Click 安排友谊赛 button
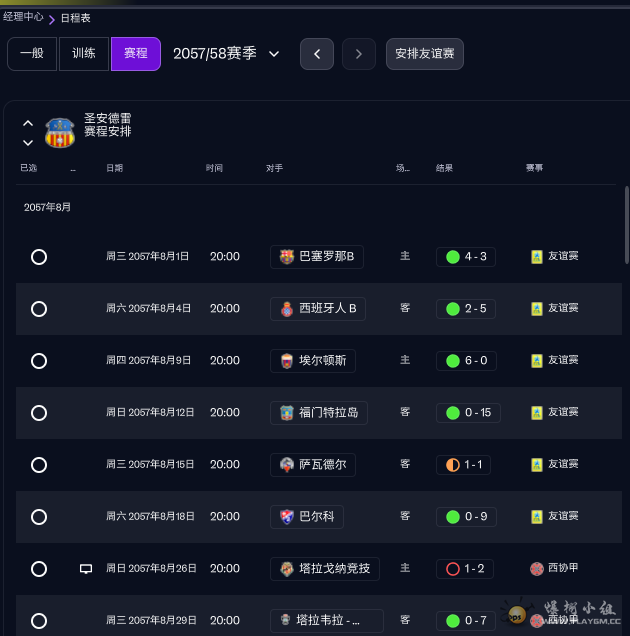The height and width of the screenshot is (636, 630). coord(425,54)
